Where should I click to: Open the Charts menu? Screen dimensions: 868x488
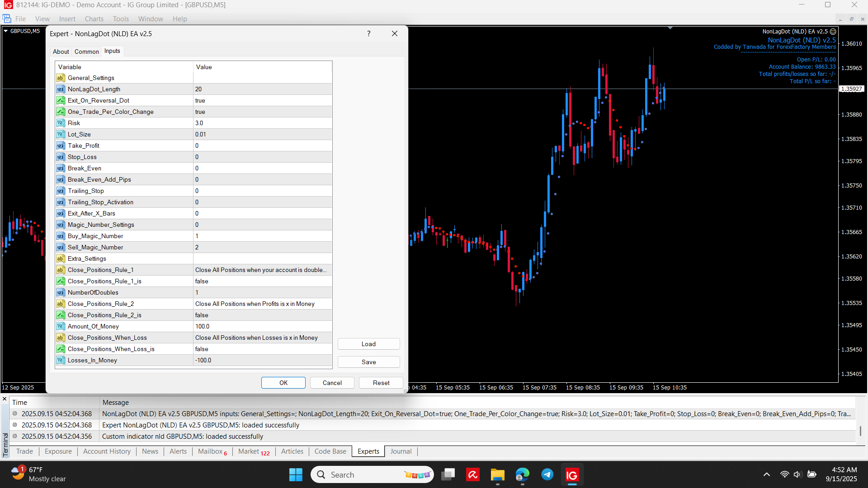tap(94, 19)
